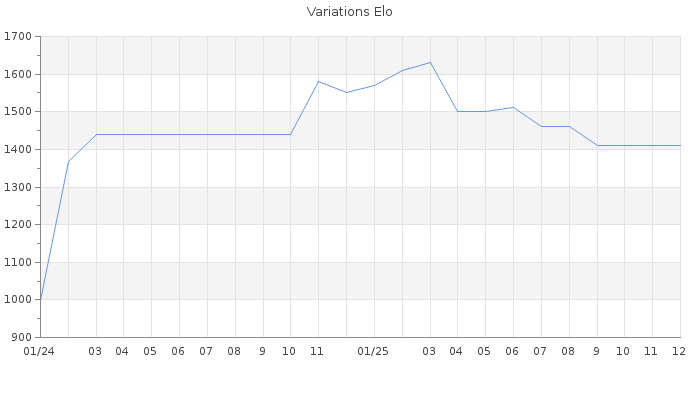The width and height of the screenshot is (700, 400).
Task: Select the 1600 y-axis label
Action: [18, 75]
